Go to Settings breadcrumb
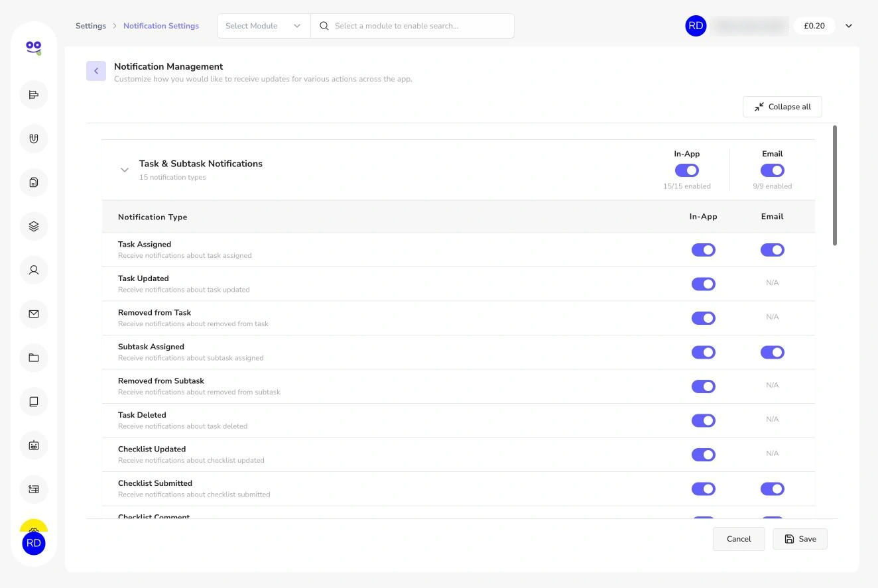 [x=91, y=26]
